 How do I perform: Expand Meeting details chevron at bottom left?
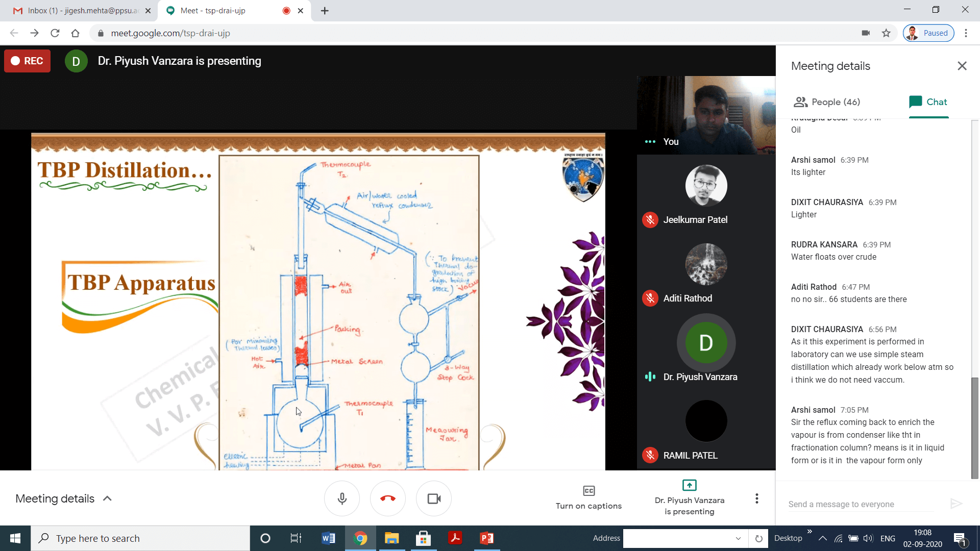coord(108,498)
